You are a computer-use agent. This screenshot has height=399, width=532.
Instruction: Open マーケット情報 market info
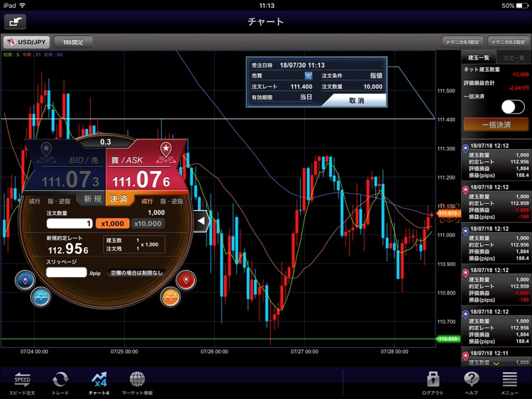point(138,383)
